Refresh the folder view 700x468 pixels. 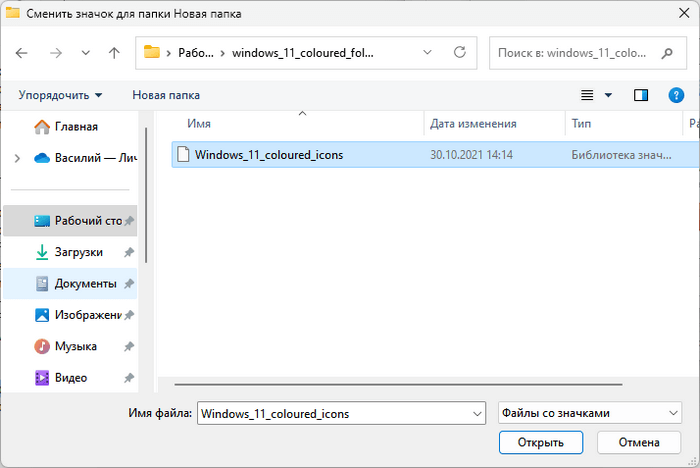(x=460, y=53)
